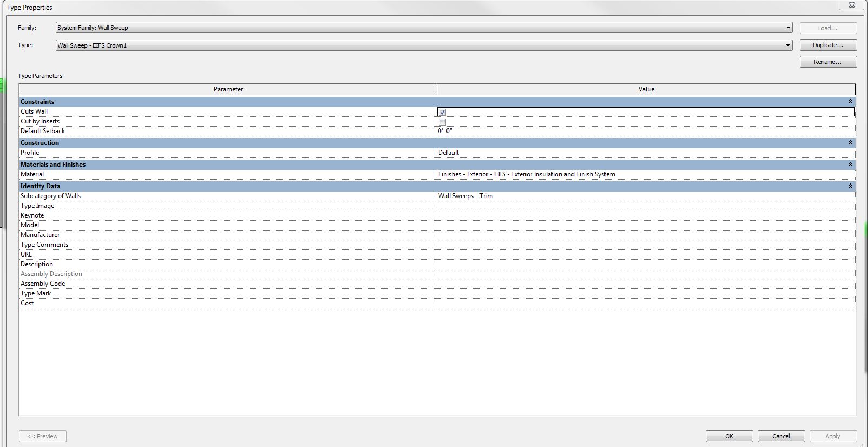Screen dimensions: 868x447
Task: Collapse the Constraints section
Action: coord(850,102)
